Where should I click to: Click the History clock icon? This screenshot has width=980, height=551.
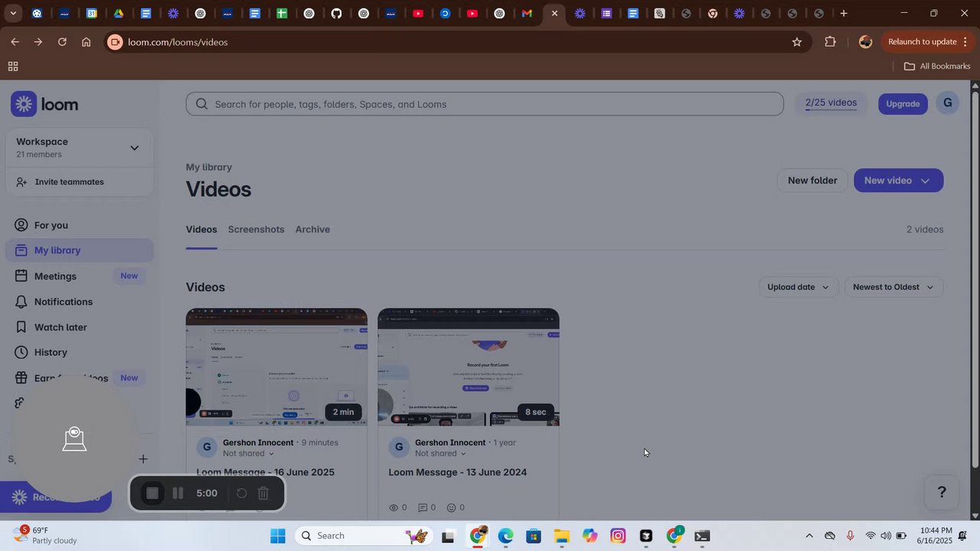21,352
